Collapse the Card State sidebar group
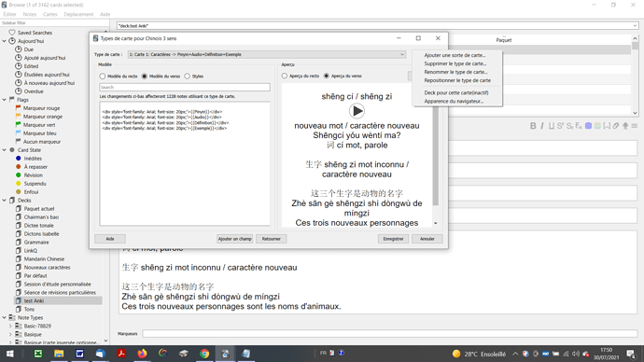 [x=5, y=150]
